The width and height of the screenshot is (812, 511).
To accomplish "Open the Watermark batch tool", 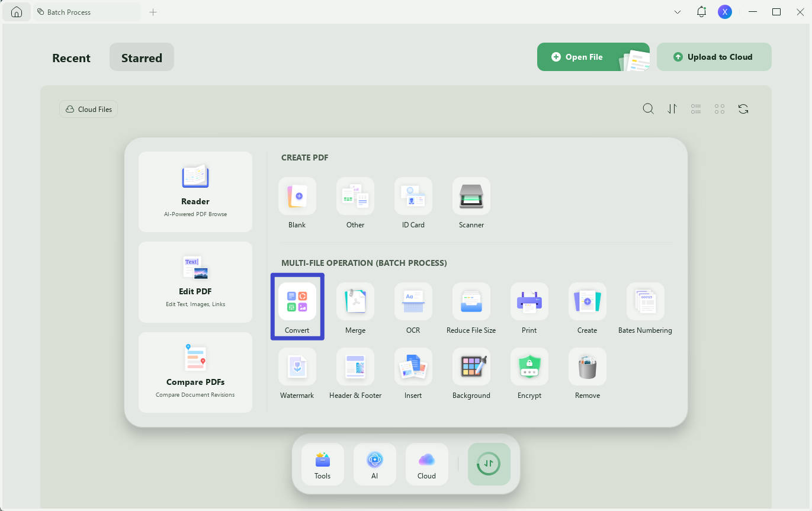I will coord(297,373).
